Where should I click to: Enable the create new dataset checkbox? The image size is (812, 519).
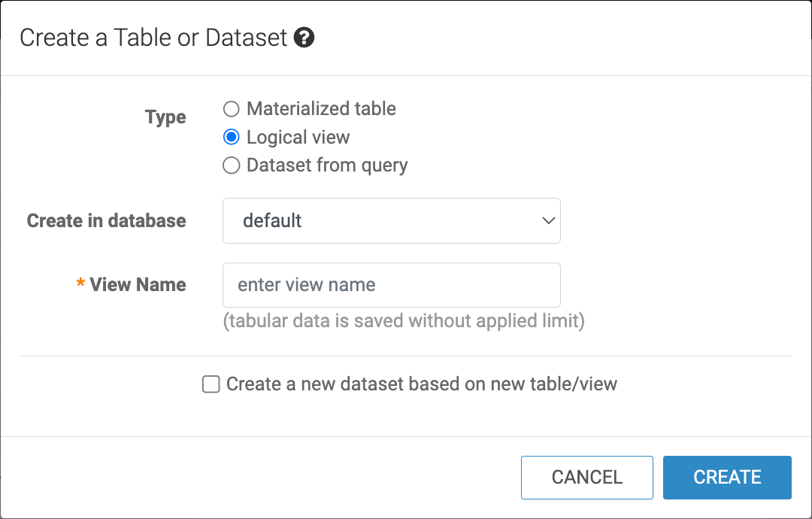click(x=211, y=384)
